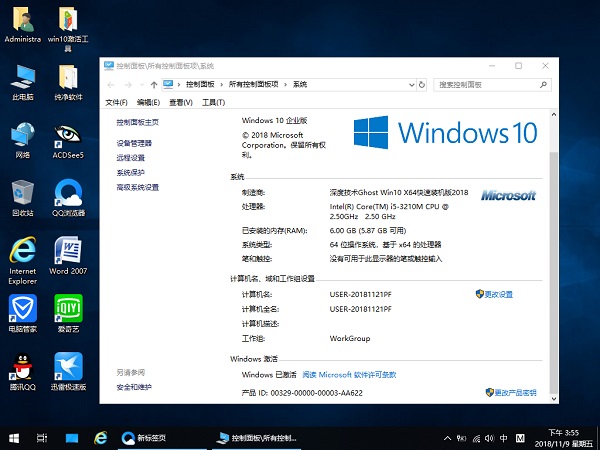Open 电脑管家 desktop icon
Screen dimensions: 600x450
pyautogui.click(x=22, y=311)
